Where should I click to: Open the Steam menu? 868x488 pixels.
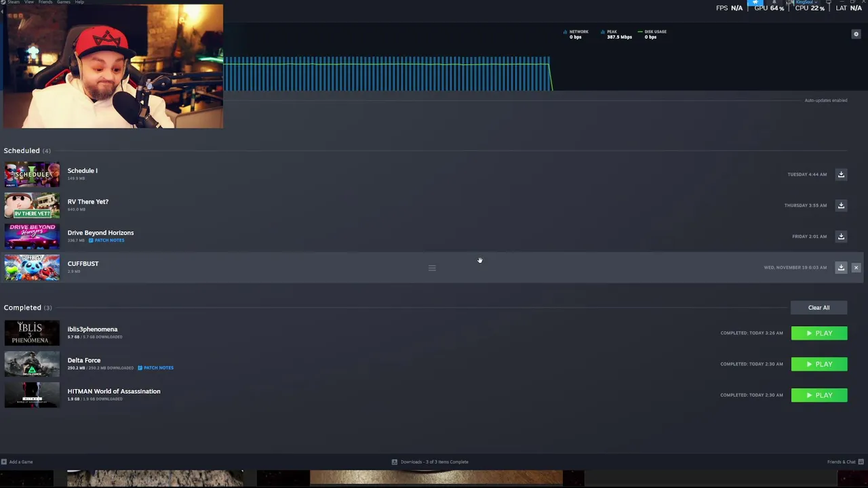tap(13, 2)
